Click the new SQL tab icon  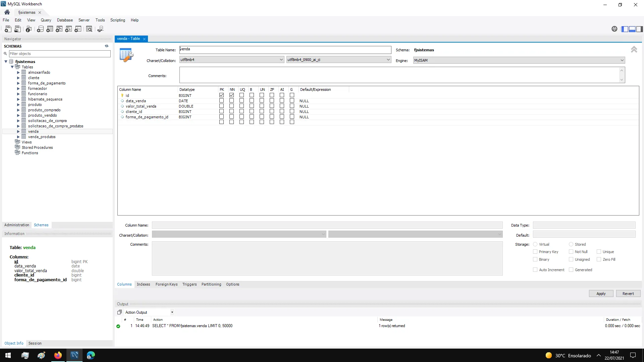[x=8, y=29]
